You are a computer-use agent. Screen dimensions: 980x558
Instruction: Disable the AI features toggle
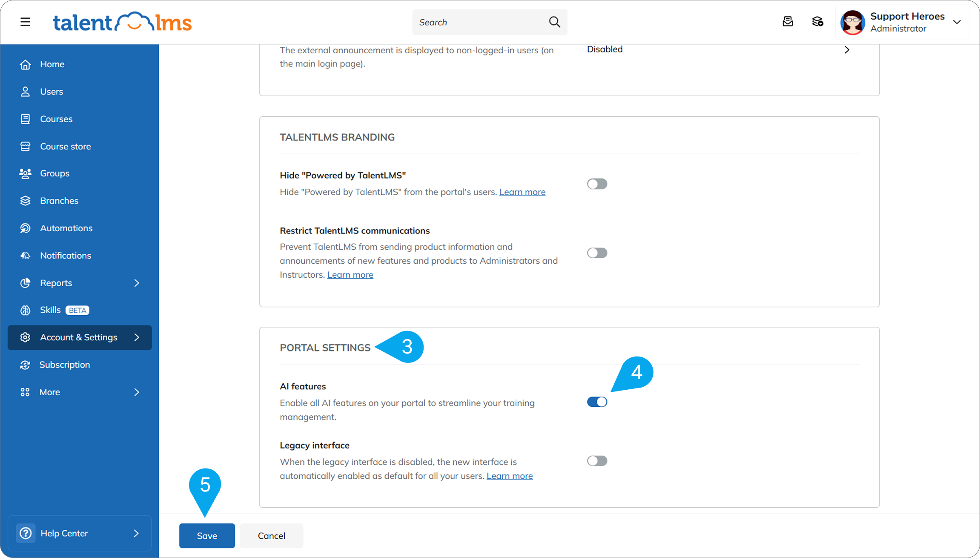click(597, 402)
